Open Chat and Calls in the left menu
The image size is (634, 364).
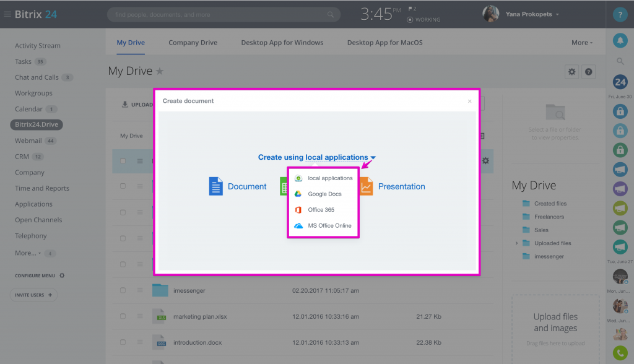pyautogui.click(x=37, y=77)
